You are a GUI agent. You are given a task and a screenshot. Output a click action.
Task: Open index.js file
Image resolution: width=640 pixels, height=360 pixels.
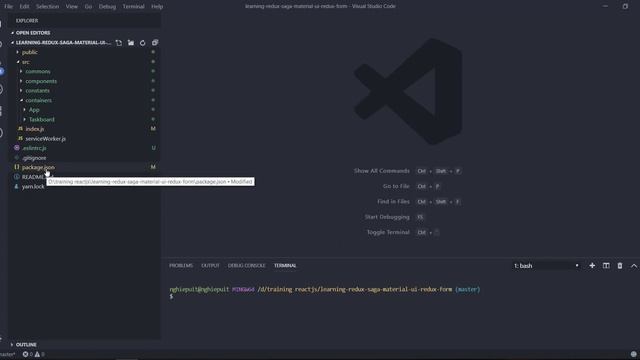[x=35, y=129]
